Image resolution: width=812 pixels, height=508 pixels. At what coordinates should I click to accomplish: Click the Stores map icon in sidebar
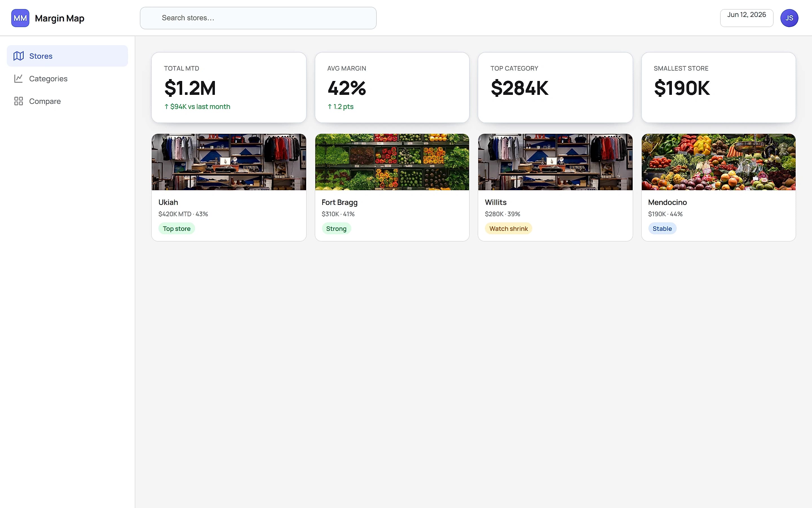pyautogui.click(x=18, y=56)
